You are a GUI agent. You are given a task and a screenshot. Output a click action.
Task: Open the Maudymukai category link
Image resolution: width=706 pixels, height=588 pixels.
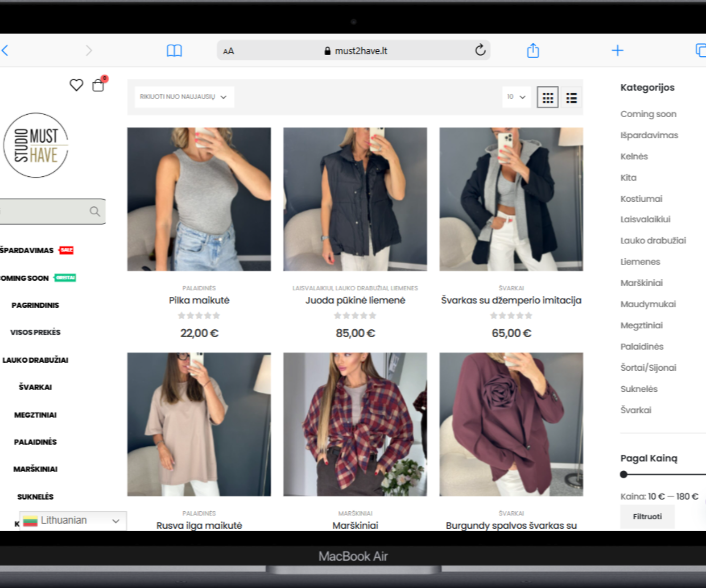point(648,304)
